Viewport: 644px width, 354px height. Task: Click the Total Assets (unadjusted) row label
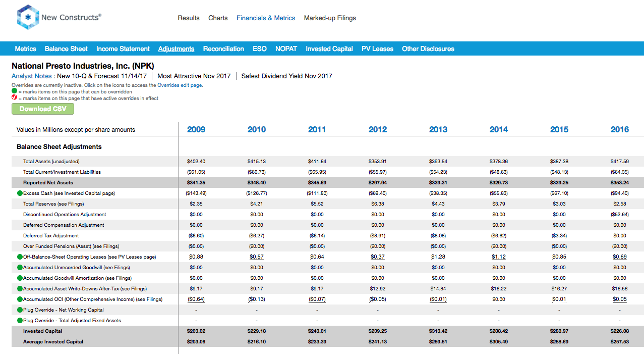point(51,162)
